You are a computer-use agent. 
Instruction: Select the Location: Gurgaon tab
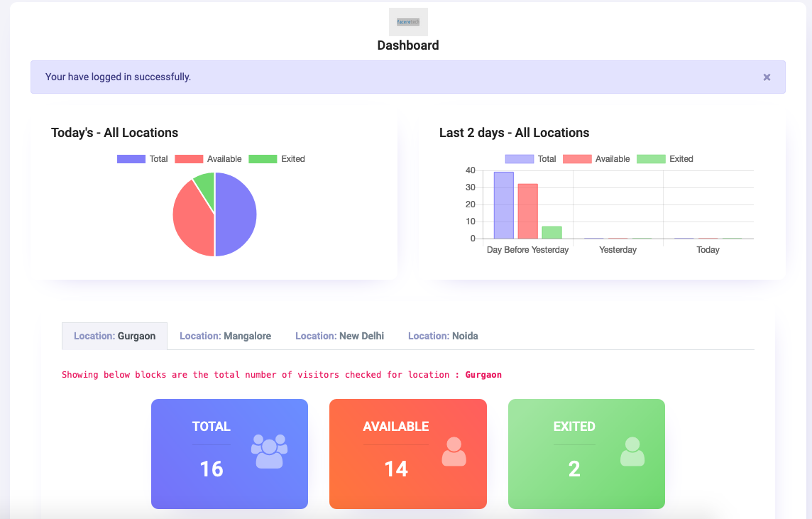click(x=114, y=335)
